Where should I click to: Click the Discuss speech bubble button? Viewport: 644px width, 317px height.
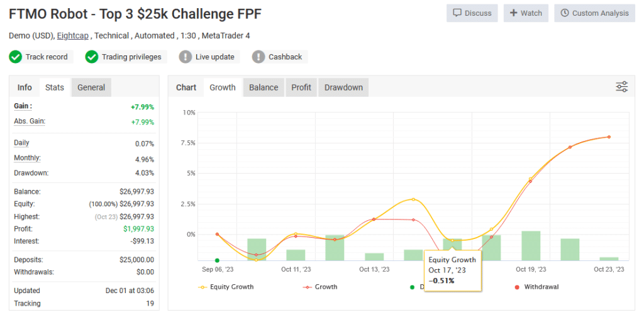click(472, 13)
